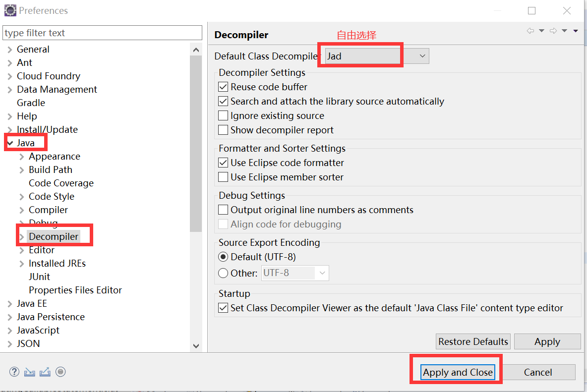Enable Ignore existing source checkbox
Screen dimensions: 587x392
pos(223,115)
